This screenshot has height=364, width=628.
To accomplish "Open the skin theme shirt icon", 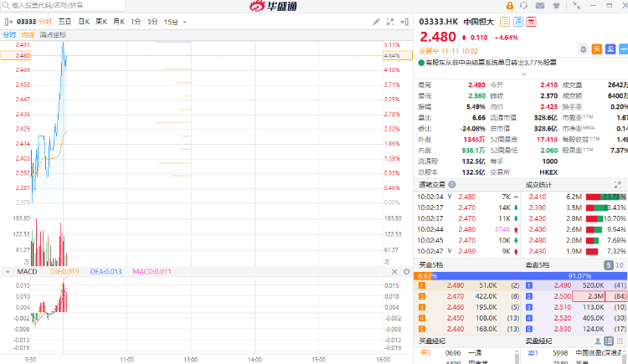I will tap(556, 6).
